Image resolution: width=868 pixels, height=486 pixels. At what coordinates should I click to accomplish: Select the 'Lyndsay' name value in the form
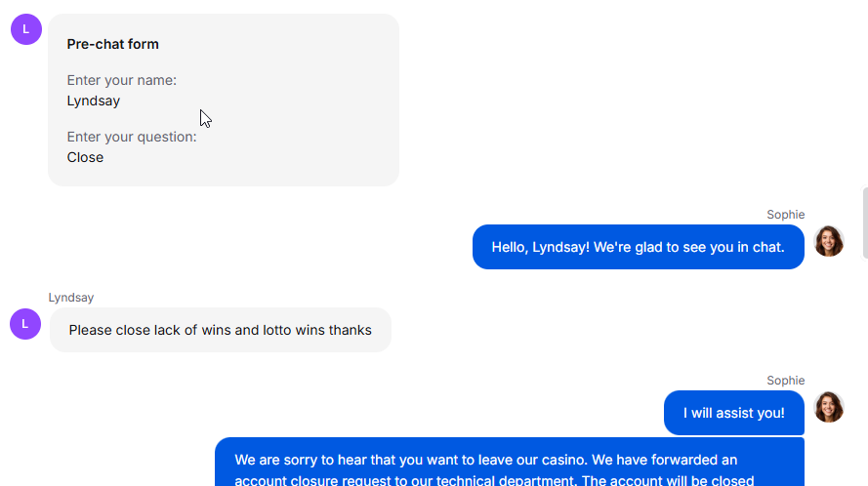94,101
